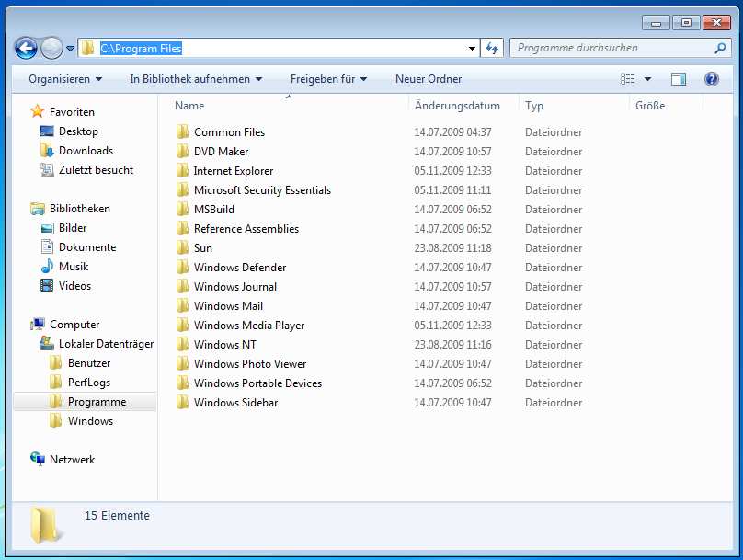743x560 pixels.
Task: Sort by the Größe column header
Action: [650, 106]
